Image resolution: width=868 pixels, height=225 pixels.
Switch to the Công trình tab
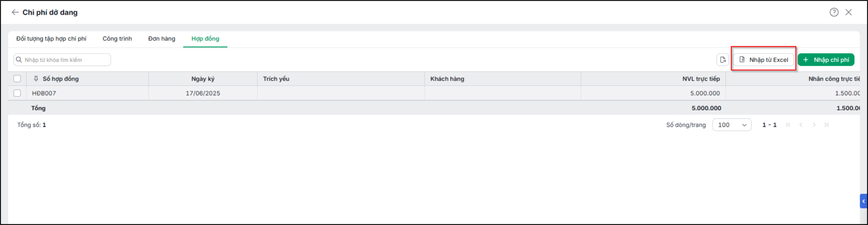coord(117,39)
